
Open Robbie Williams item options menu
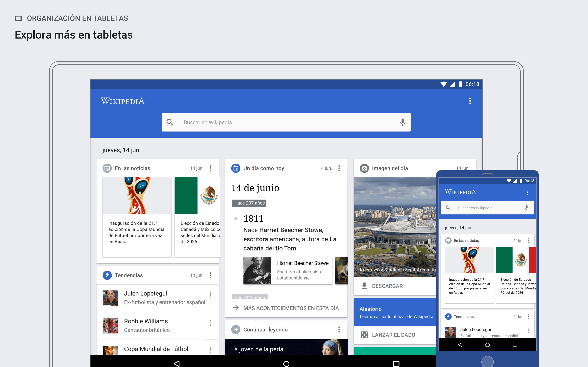point(210,323)
